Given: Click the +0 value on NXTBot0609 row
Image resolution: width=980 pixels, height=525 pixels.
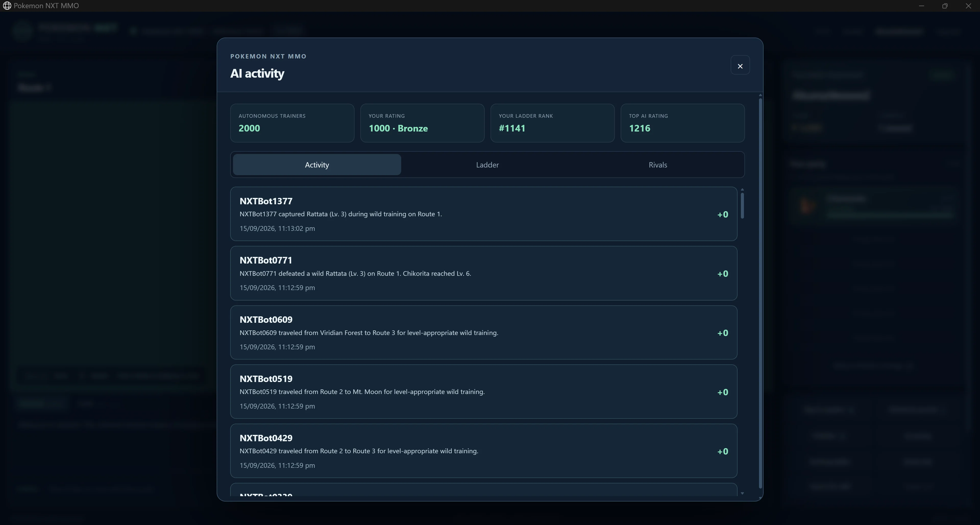Looking at the screenshot, I should (x=722, y=333).
